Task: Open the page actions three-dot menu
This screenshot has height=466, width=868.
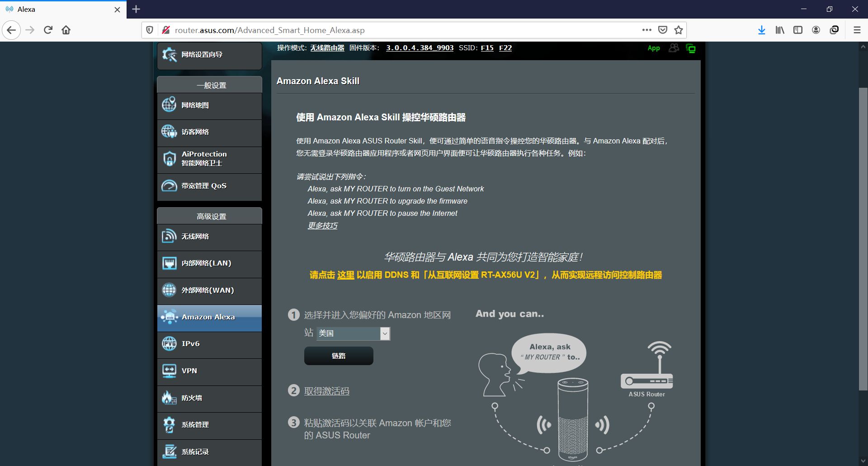Action: tap(647, 30)
